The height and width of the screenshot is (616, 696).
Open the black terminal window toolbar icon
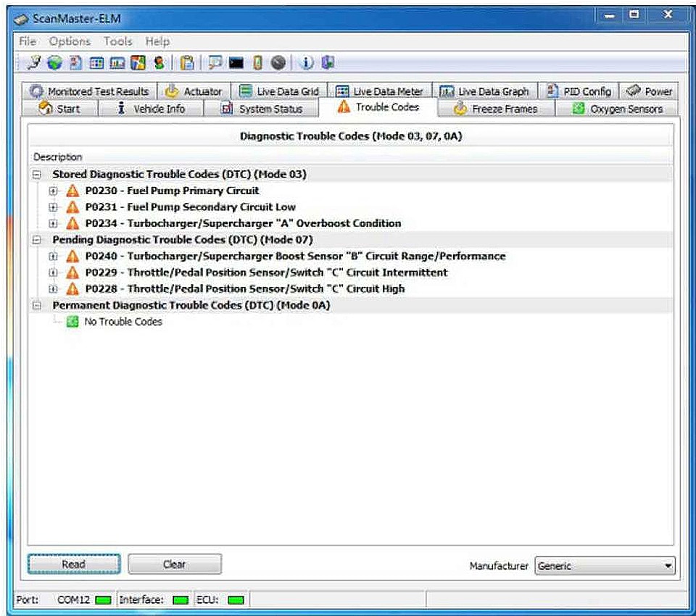tap(236, 63)
